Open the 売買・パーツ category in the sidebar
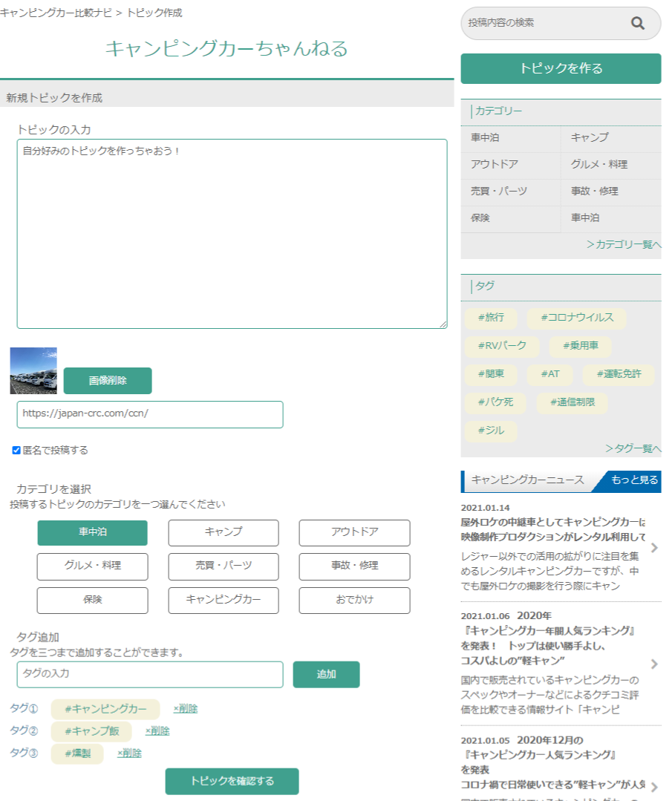The width and height of the screenshot is (672, 801). pos(499,192)
